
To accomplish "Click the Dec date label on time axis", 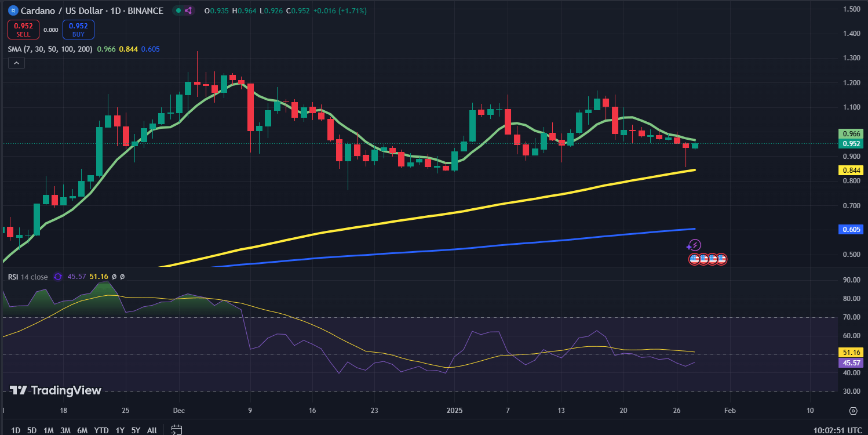I will 179,411.
